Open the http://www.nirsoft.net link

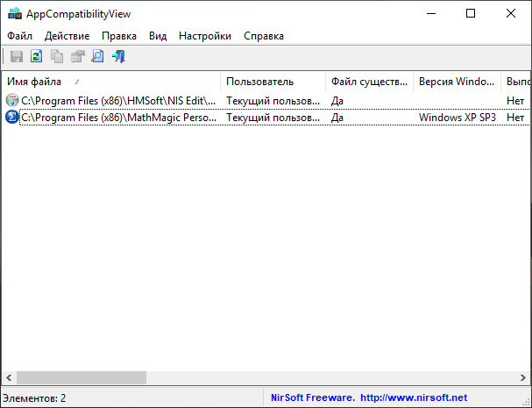tap(414, 397)
